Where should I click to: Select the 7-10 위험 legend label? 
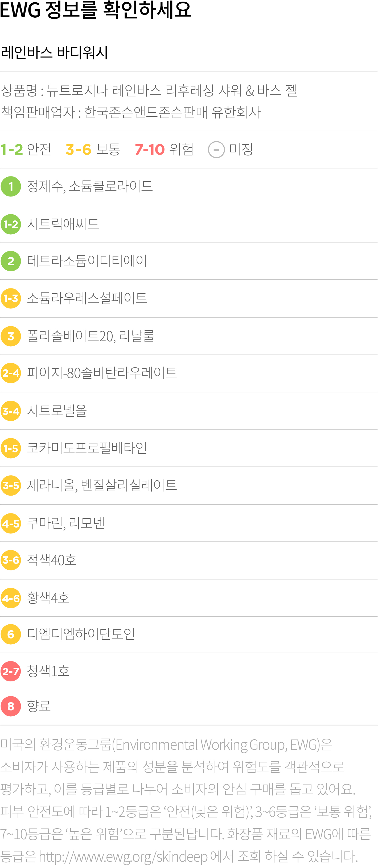(x=164, y=149)
